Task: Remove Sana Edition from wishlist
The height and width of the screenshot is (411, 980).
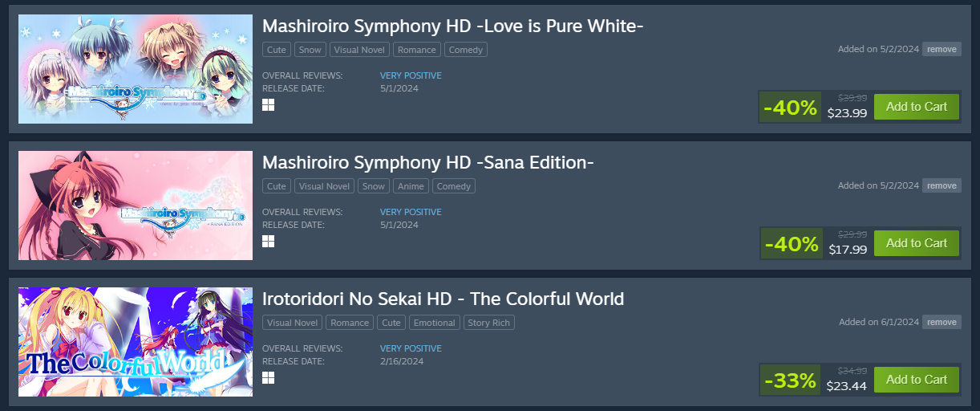Action: (941, 185)
